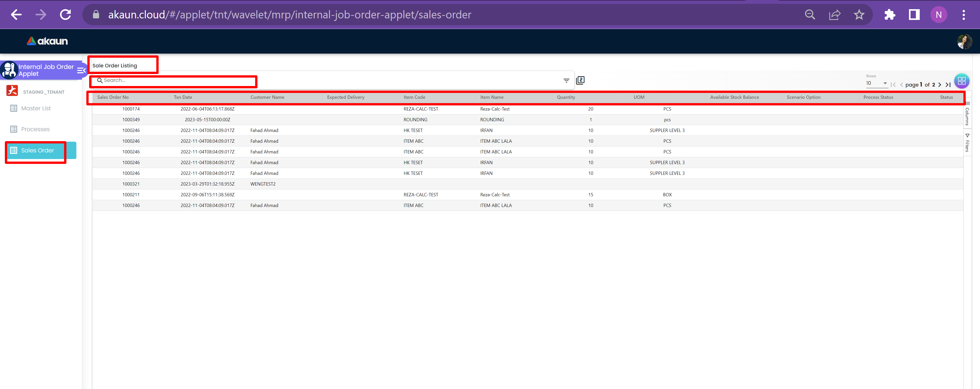
Task: Expand the Rows per page dropdown
Action: 877,83
